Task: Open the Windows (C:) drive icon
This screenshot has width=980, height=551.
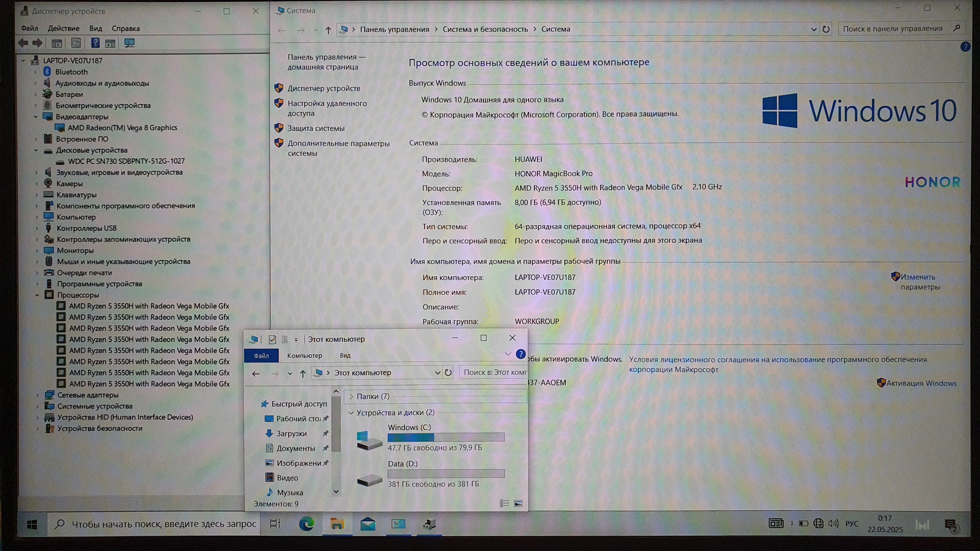Action: pyautogui.click(x=369, y=439)
